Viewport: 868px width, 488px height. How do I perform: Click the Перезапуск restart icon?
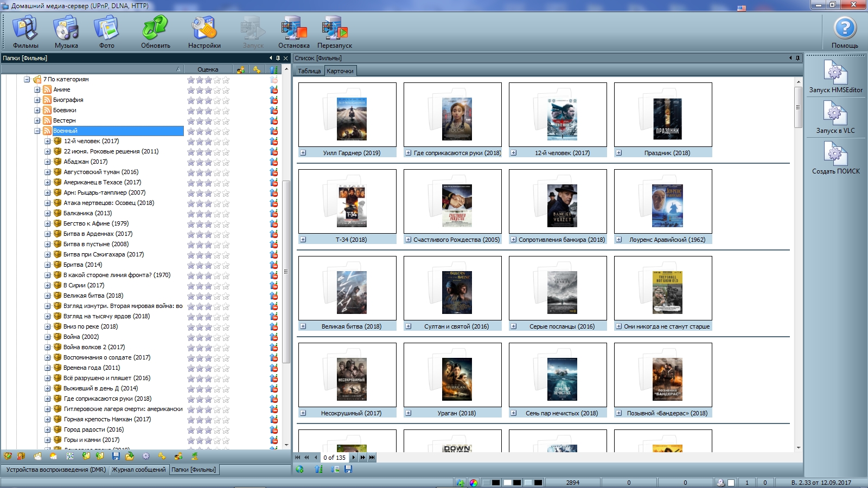(x=334, y=32)
